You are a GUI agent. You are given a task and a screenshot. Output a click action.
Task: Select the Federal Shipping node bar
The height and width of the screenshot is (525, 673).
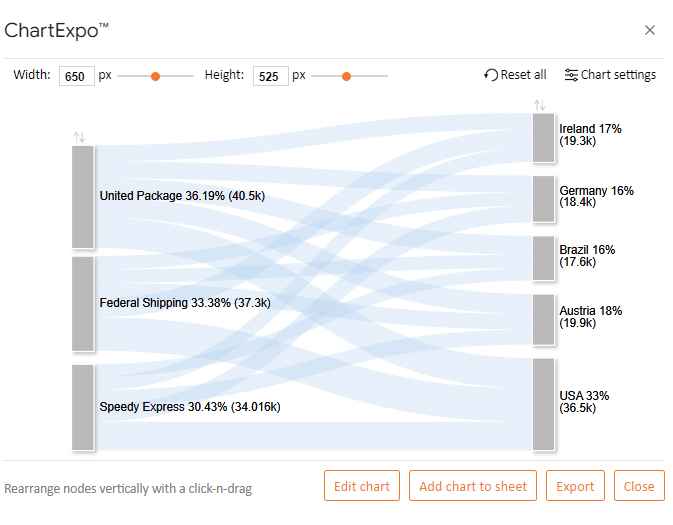(83, 304)
